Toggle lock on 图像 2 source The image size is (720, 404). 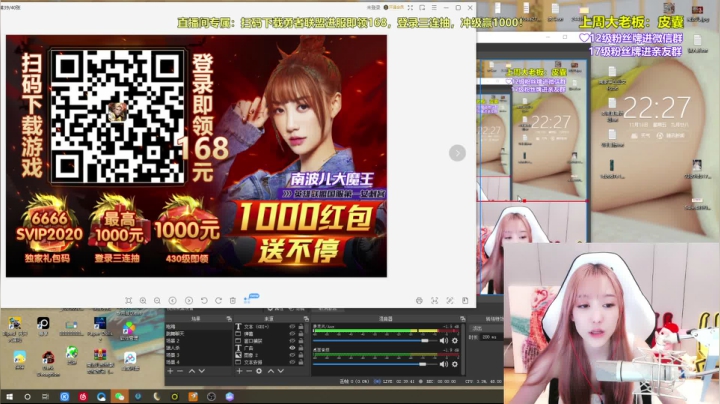point(301,355)
